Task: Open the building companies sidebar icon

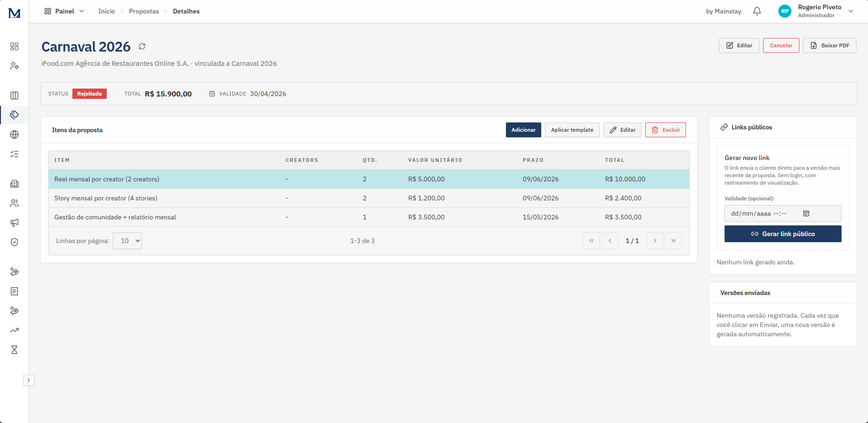Action: [x=14, y=184]
